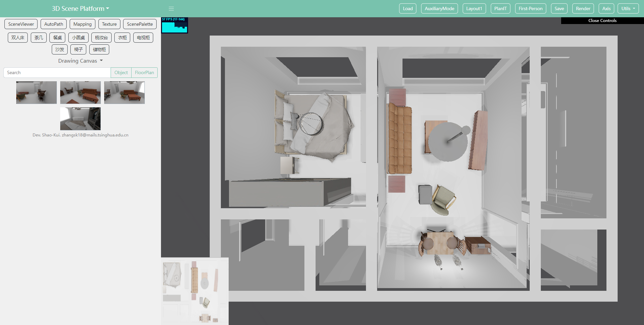Open the hamburger sidebar toggle icon
The image size is (644, 325).
[171, 8]
